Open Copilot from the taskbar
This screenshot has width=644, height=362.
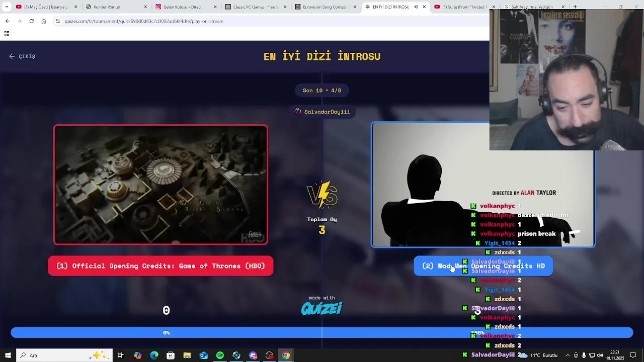coord(137,355)
